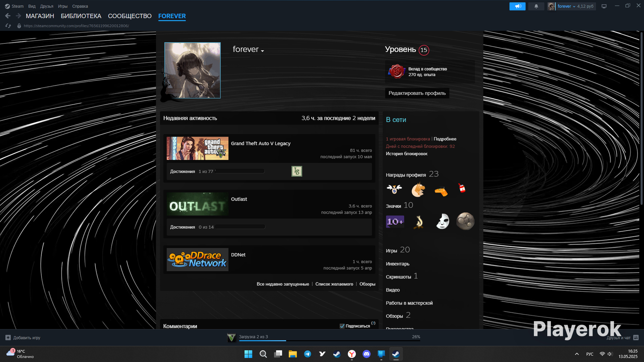The height and width of the screenshot is (362, 644).
Task: Go to the БИБЛИОТЕКА tab
Action: pyautogui.click(x=81, y=16)
